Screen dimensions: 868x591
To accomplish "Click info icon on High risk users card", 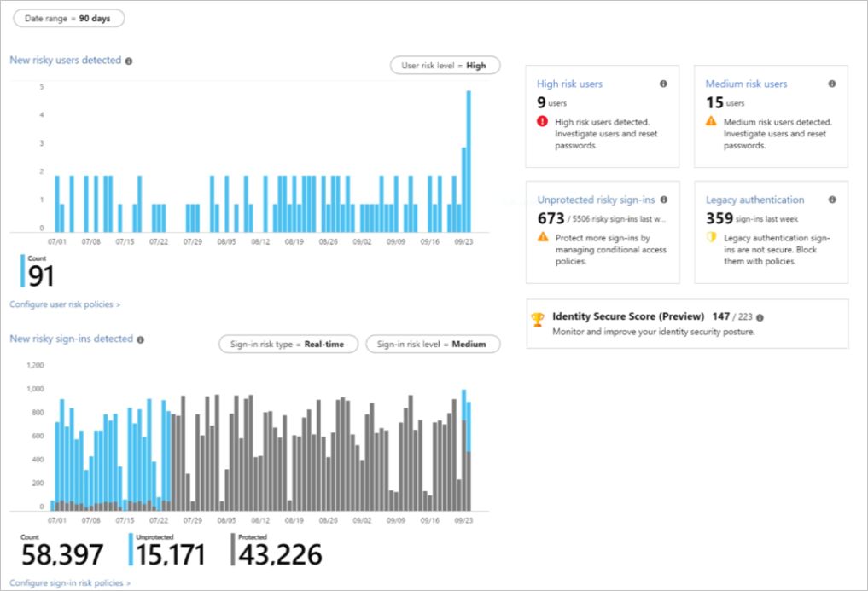I will pyautogui.click(x=663, y=84).
